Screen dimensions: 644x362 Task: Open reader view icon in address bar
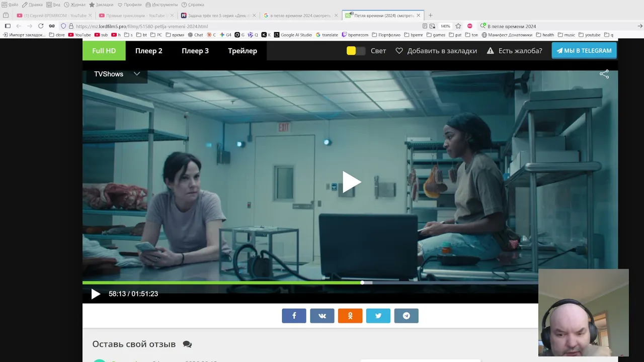[x=425, y=26]
